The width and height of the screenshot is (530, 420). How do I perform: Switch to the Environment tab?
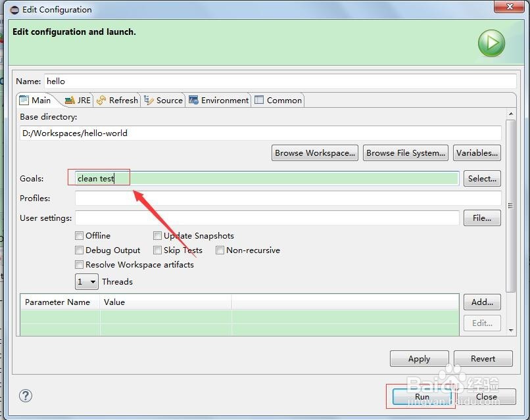pos(219,101)
